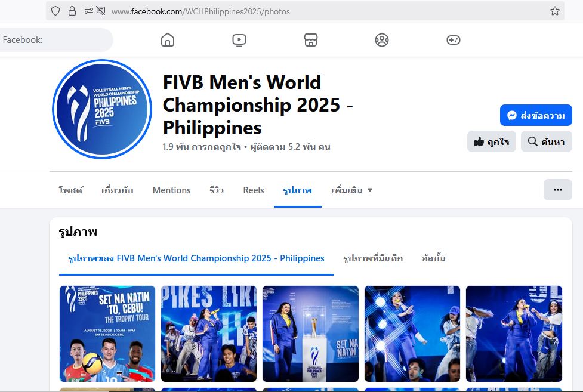Switch to the Reels tab
Viewport: 583px width, 392px height.
(x=254, y=190)
